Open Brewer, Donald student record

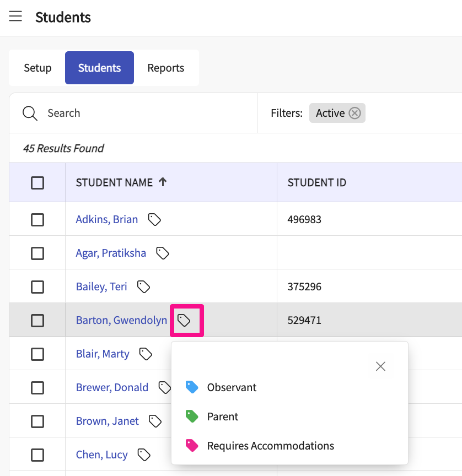(112, 387)
